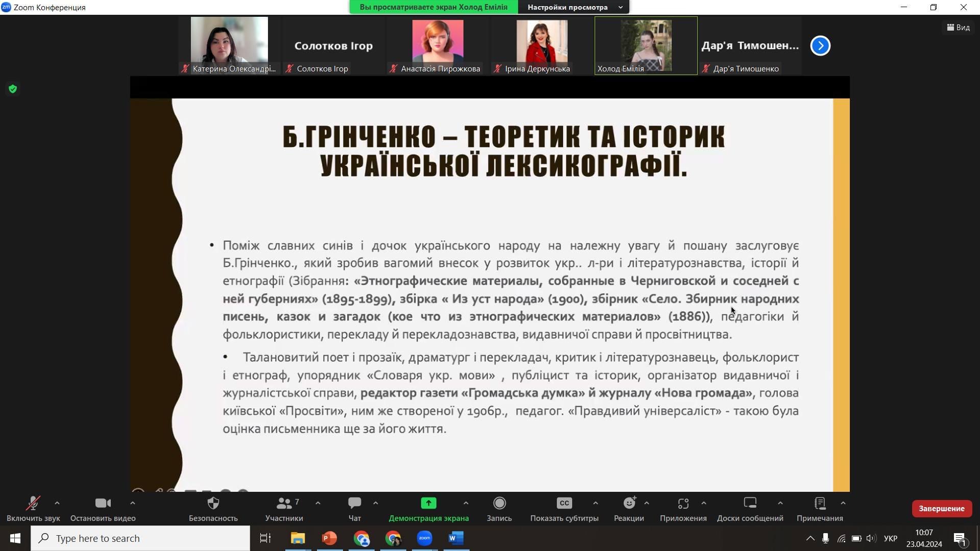Select Дар'я Тимошенко participant tile
Viewport: 980px width, 551px height.
[x=750, y=46]
